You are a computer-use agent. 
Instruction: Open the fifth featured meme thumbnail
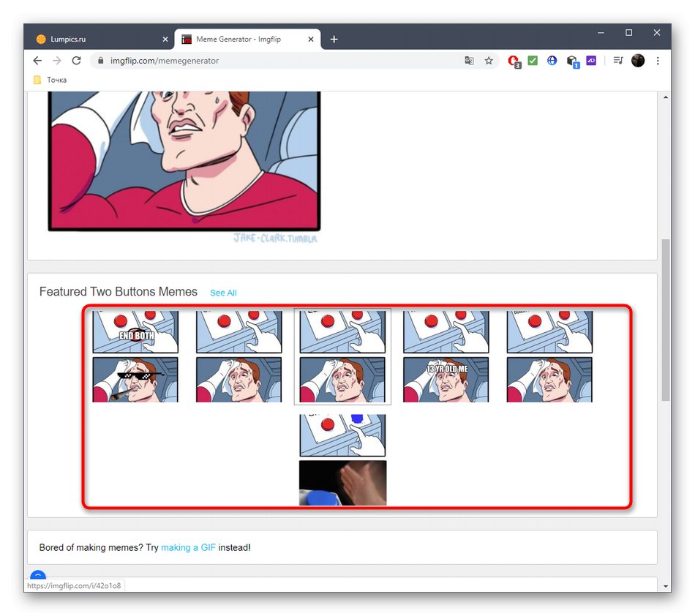(549, 356)
